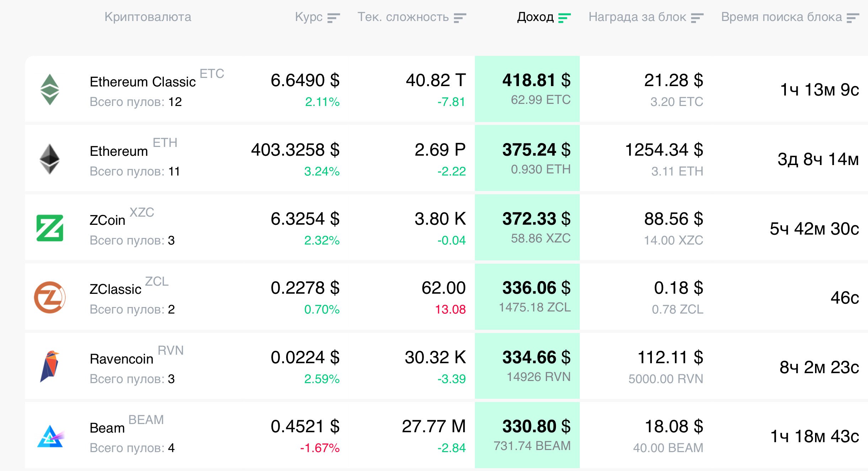
Task: Click the 27.77 M difficulty value
Action: pos(434,426)
